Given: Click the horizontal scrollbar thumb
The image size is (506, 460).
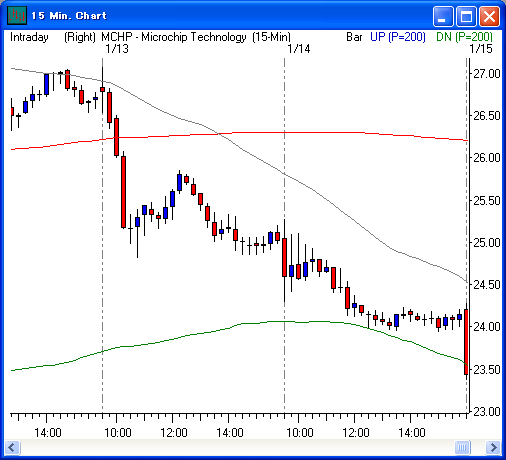Looking at the screenshot, I should [x=462, y=447].
